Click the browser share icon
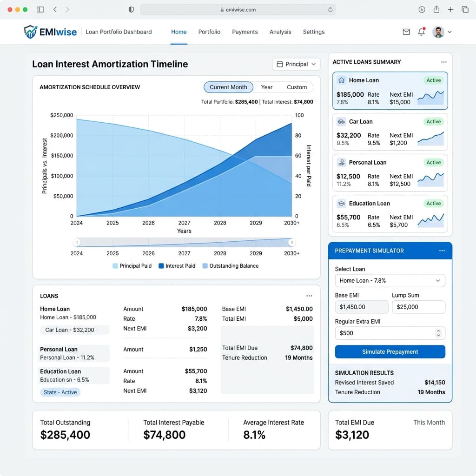 [436, 9]
